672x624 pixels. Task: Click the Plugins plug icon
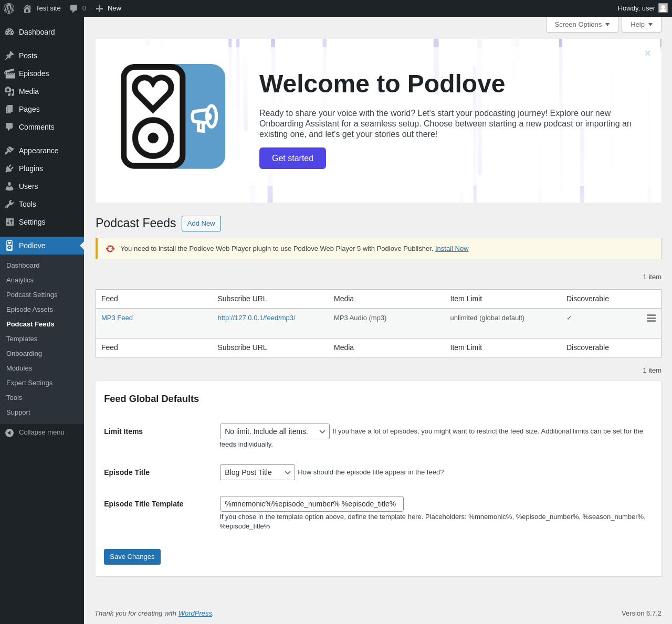pyautogui.click(x=9, y=168)
